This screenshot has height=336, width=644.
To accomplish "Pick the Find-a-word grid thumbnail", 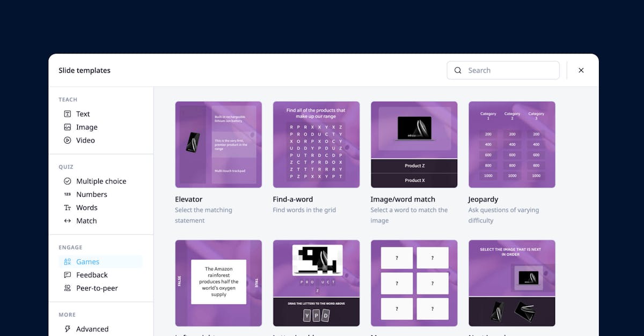I will (316, 145).
